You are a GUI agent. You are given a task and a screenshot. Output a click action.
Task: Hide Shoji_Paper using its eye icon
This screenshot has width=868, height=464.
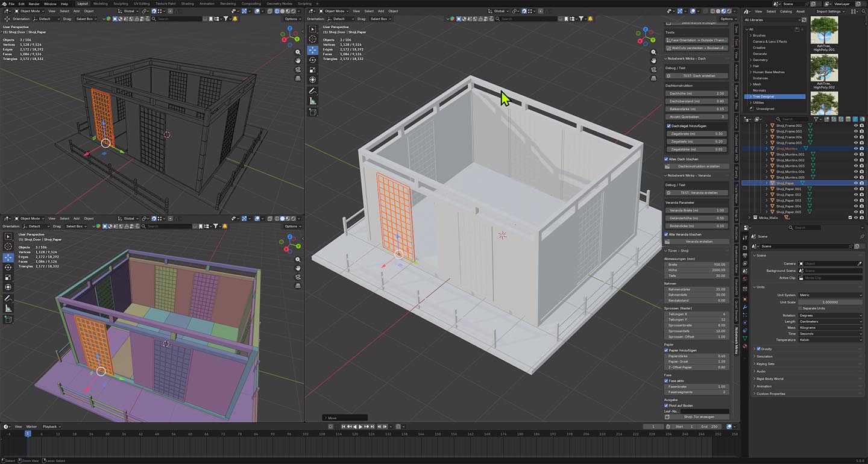click(855, 183)
